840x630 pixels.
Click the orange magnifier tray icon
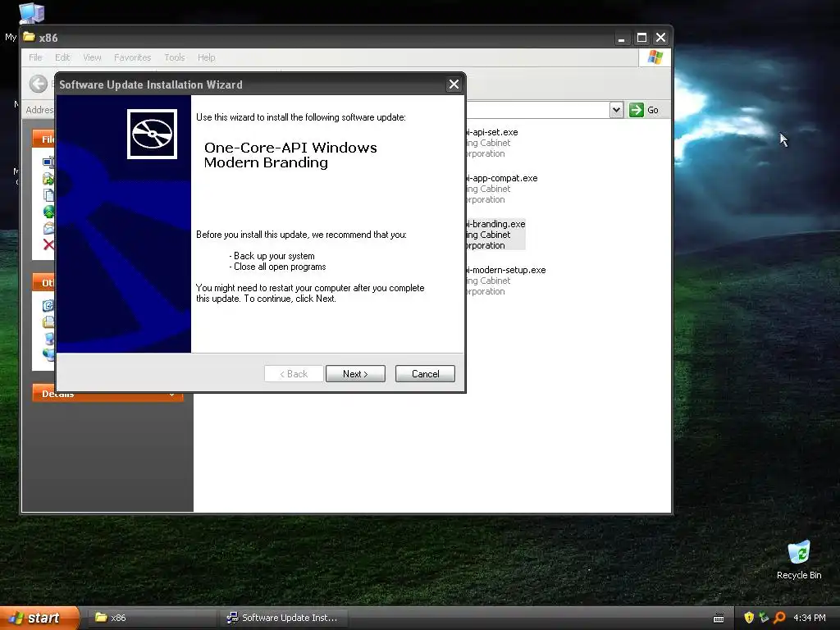[779, 618]
